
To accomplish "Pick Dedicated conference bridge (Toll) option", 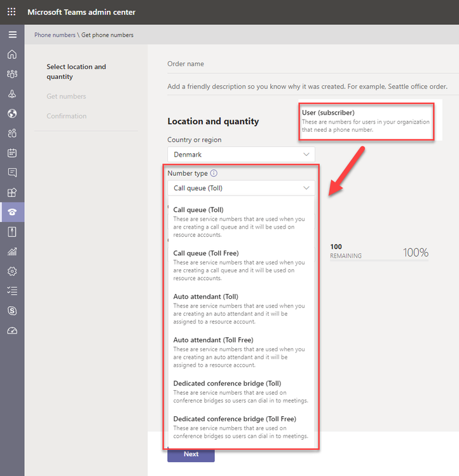I will click(241, 391).
